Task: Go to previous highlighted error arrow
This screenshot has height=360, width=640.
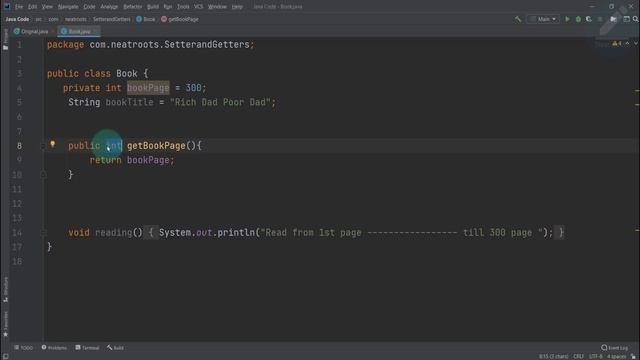Action: point(627,44)
